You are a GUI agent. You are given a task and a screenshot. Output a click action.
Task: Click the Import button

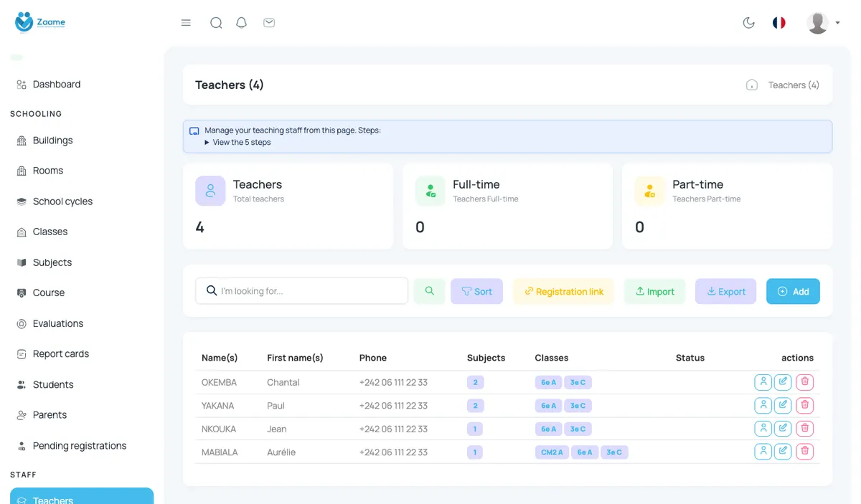point(654,291)
